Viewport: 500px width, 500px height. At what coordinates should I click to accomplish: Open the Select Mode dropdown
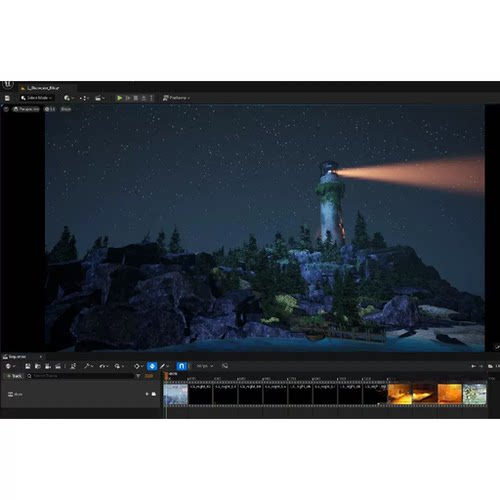pos(37,98)
